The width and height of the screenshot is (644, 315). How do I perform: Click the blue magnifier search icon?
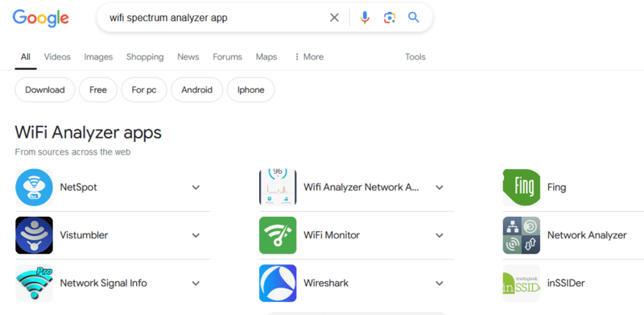click(414, 17)
